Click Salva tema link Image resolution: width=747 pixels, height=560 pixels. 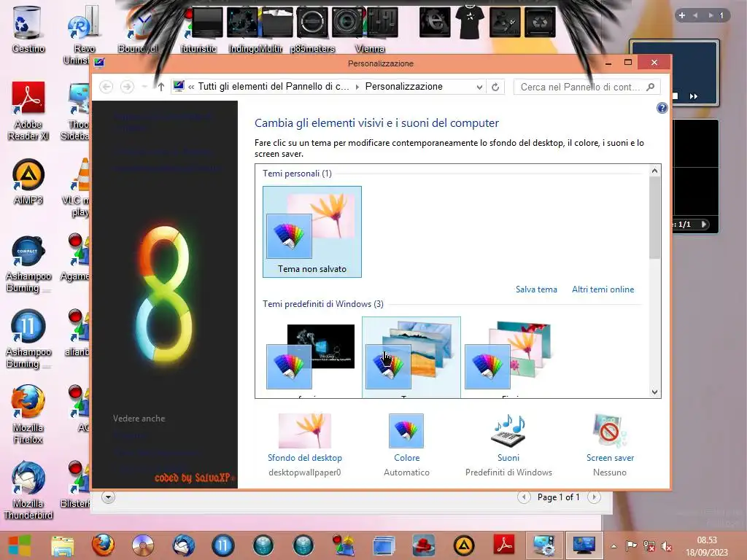pyautogui.click(x=536, y=289)
